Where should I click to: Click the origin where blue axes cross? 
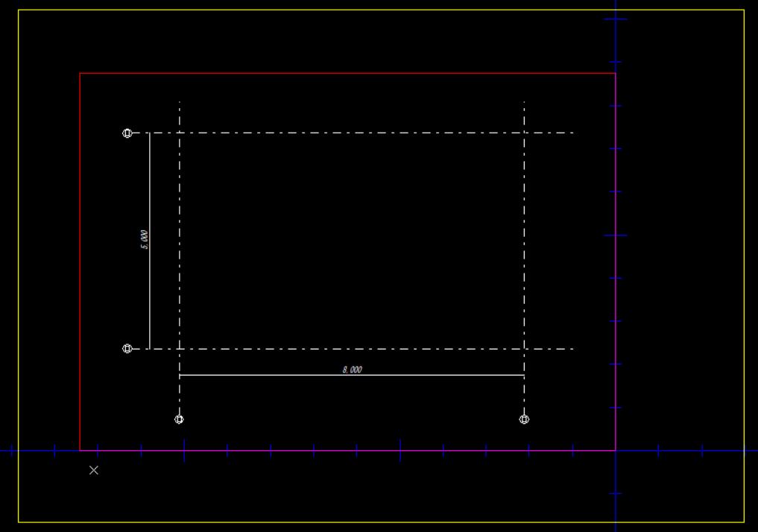[x=616, y=451]
